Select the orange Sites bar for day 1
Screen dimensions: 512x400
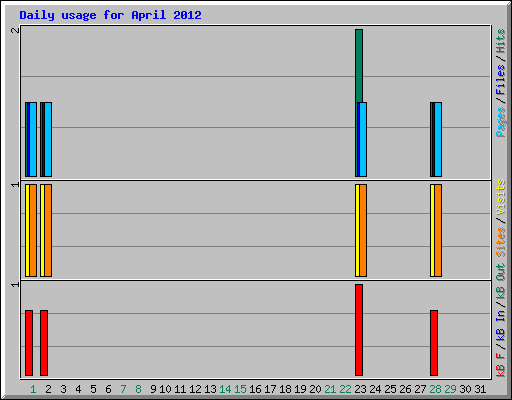point(33,230)
